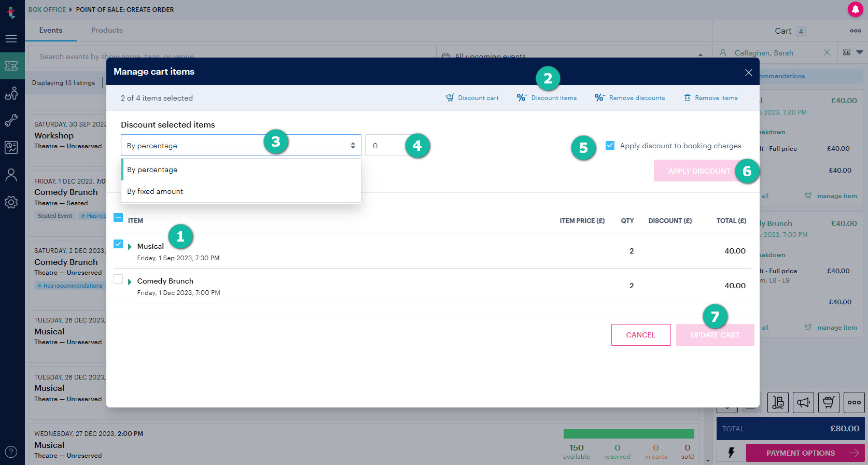Choose By percentage option
Viewport: 868px width, 465px height.
(241, 170)
